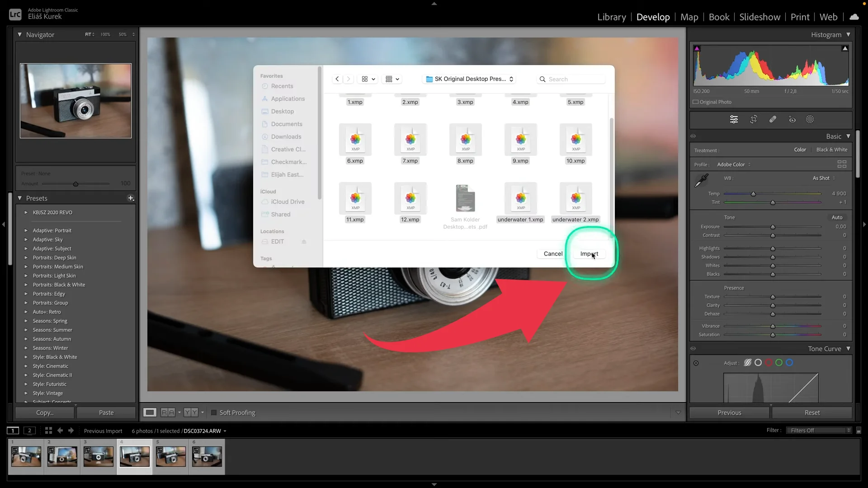Collapse the Basic panel
This screenshot has height=488, width=868.
click(x=849, y=136)
